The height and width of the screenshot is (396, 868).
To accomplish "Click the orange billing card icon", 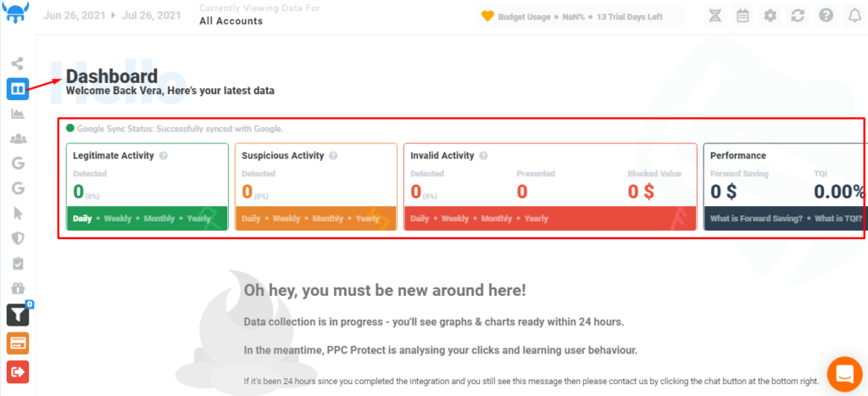I will (18, 343).
